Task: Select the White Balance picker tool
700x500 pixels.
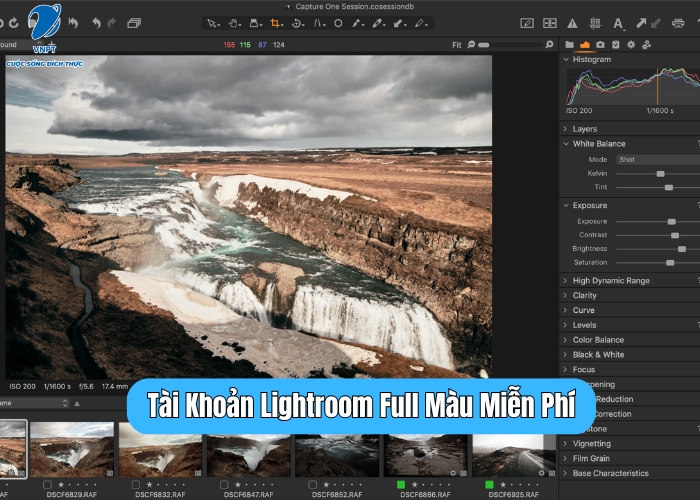Action: (x=378, y=23)
